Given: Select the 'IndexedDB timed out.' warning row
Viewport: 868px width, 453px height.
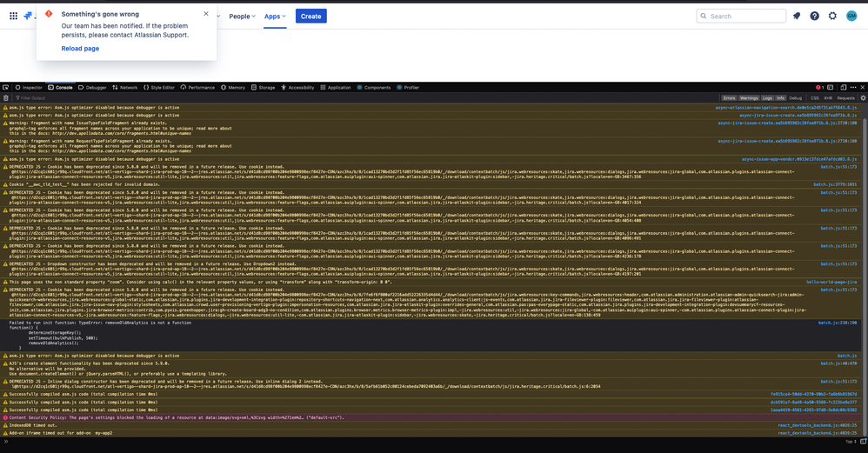Looking at the screenshot, I should [430, 425].
